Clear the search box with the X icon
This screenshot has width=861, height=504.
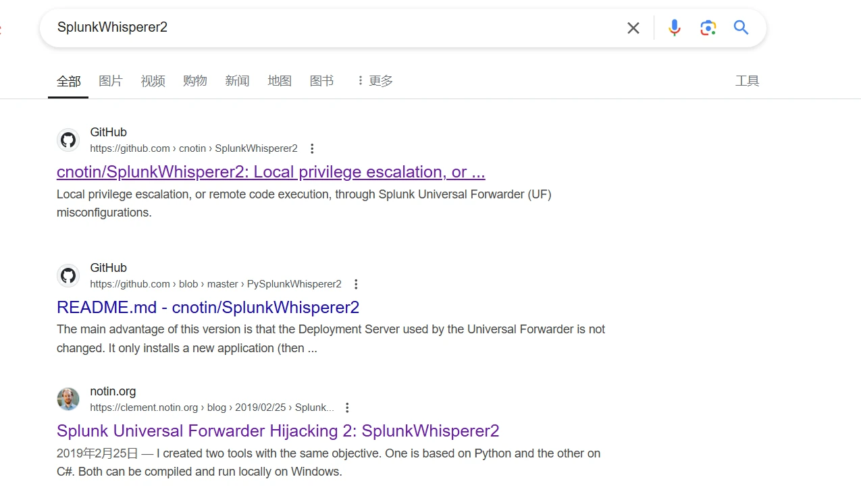pos(633,28)
